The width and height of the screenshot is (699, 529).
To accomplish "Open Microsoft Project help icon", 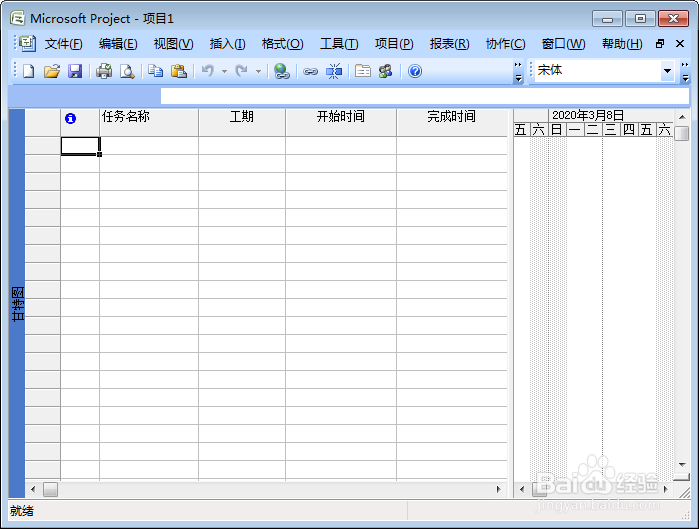I will [x=415, y=71].
